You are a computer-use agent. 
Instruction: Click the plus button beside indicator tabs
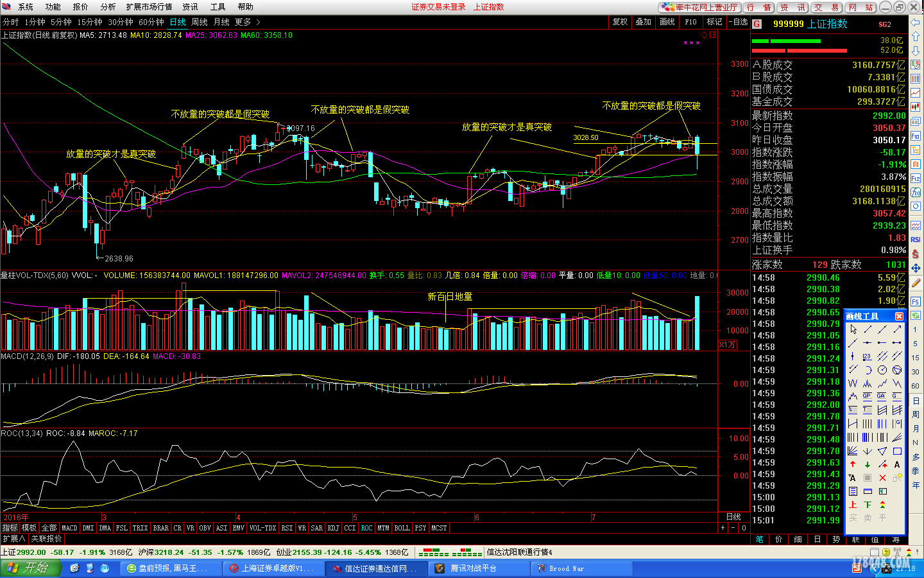(x=723, y=528)
